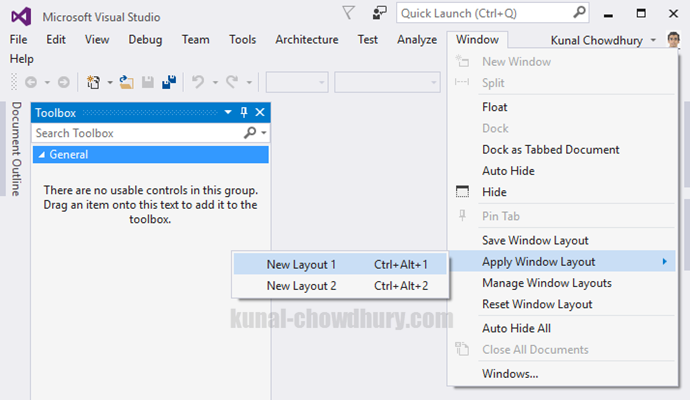Screen dimensions: 690x400
Task: Close the open Window menu
Action: (x=477, y=40)
